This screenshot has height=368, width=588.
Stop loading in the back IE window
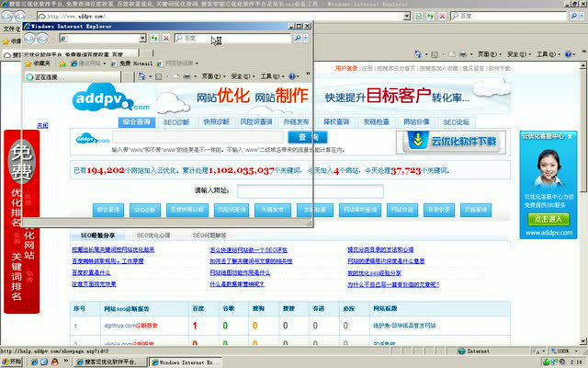click(x=443, y=17)
